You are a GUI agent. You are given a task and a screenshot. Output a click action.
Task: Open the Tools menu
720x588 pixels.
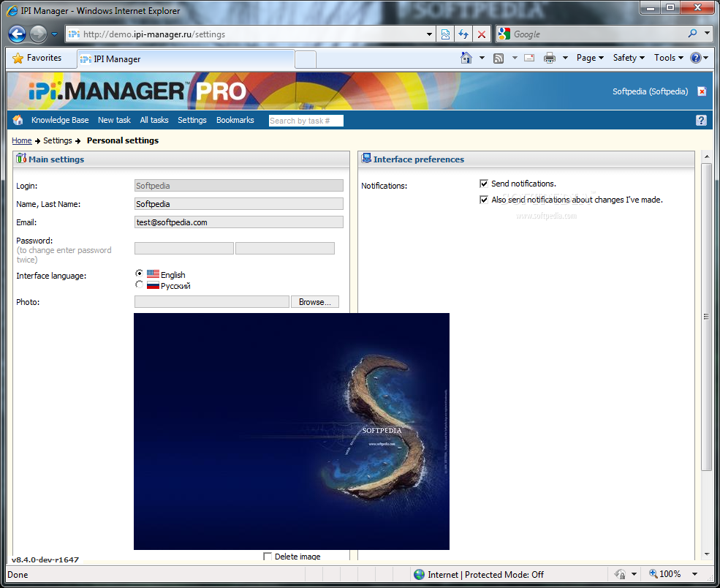click(x=669, y=58)
